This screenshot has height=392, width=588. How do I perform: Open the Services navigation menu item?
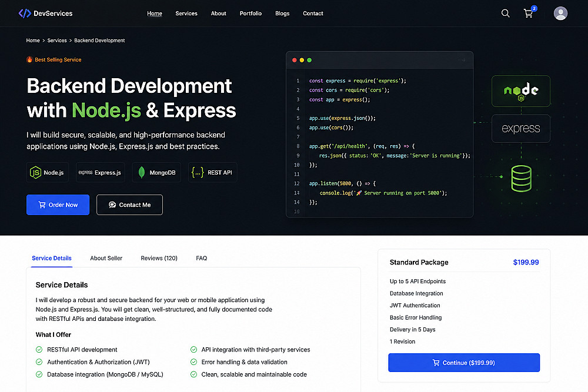[186, 14]
